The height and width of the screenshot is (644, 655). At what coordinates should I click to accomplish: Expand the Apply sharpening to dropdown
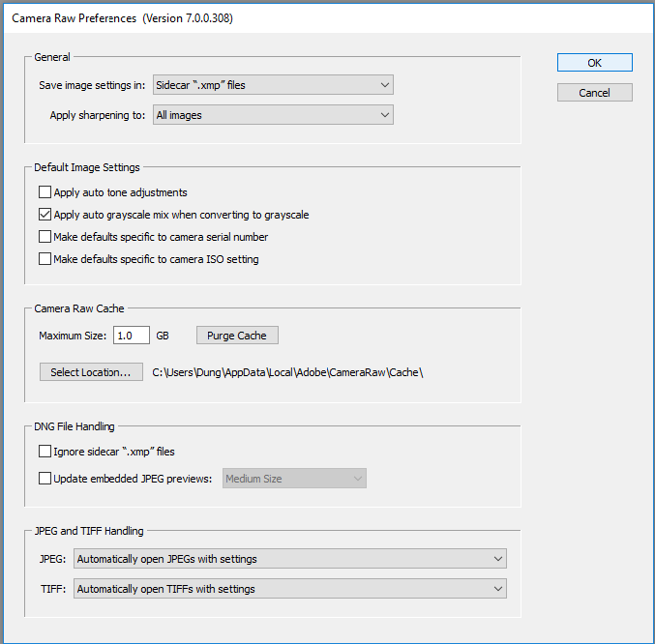(x=272, y=115)
